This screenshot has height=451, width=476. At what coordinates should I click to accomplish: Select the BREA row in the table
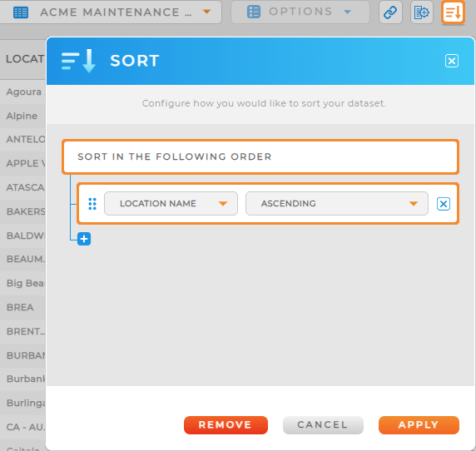[22, 307]
